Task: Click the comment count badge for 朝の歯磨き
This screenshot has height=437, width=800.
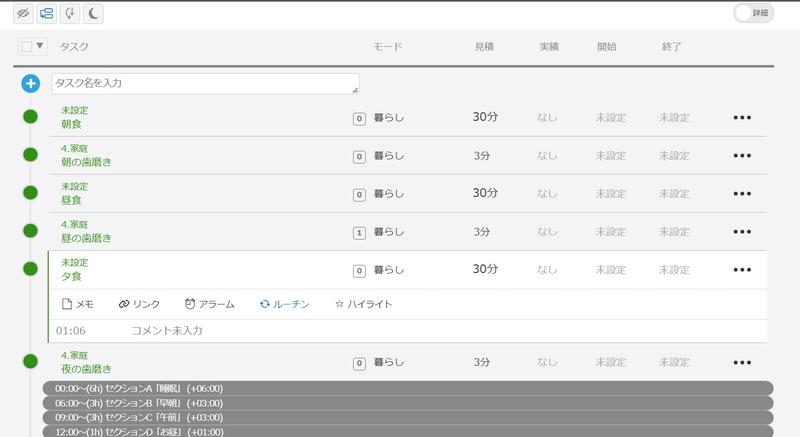Action: [359, 157]
